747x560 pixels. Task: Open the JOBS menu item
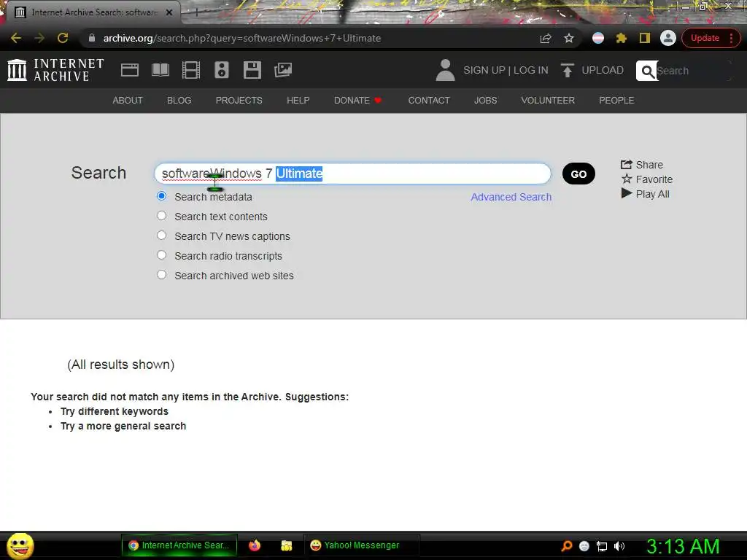485,101
